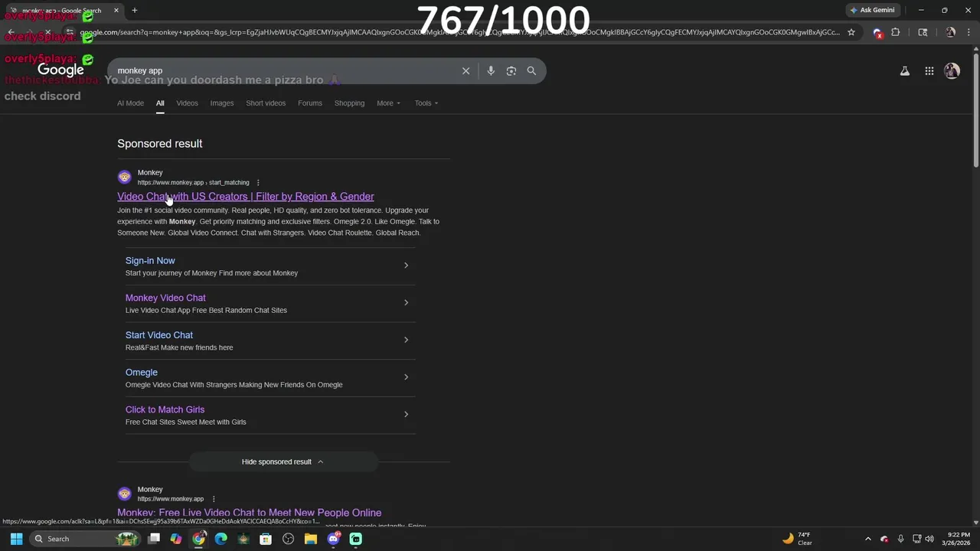Show hidden system tray icons
980x551 pixels.
[x=867, y=539]
